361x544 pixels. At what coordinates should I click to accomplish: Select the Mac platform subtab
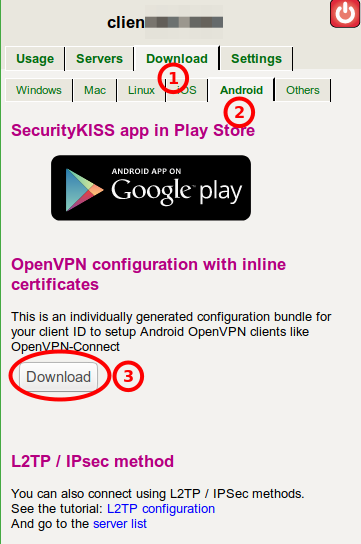tap(95, 90)
